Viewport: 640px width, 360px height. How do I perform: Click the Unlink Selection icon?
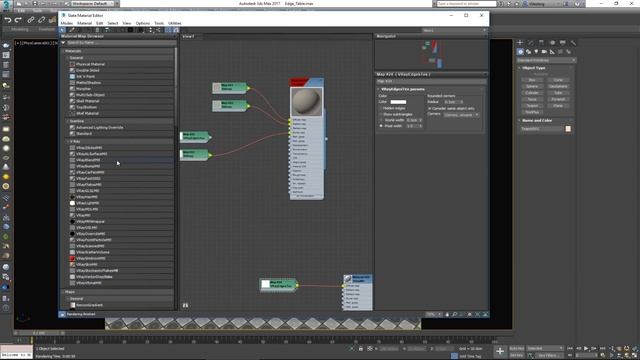click(42, 20)
